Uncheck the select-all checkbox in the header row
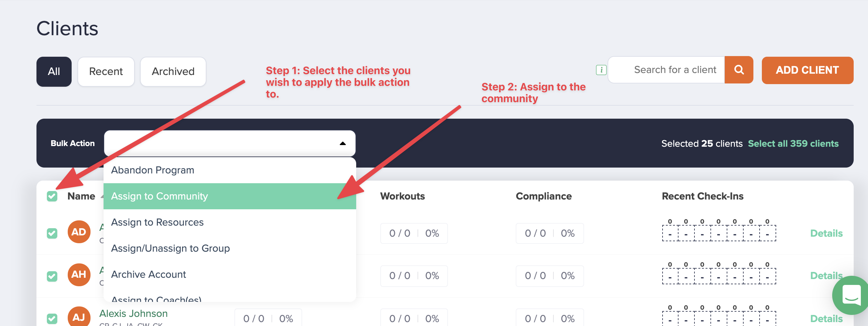Screen dimensions: 868x326 tap(52, 196)
